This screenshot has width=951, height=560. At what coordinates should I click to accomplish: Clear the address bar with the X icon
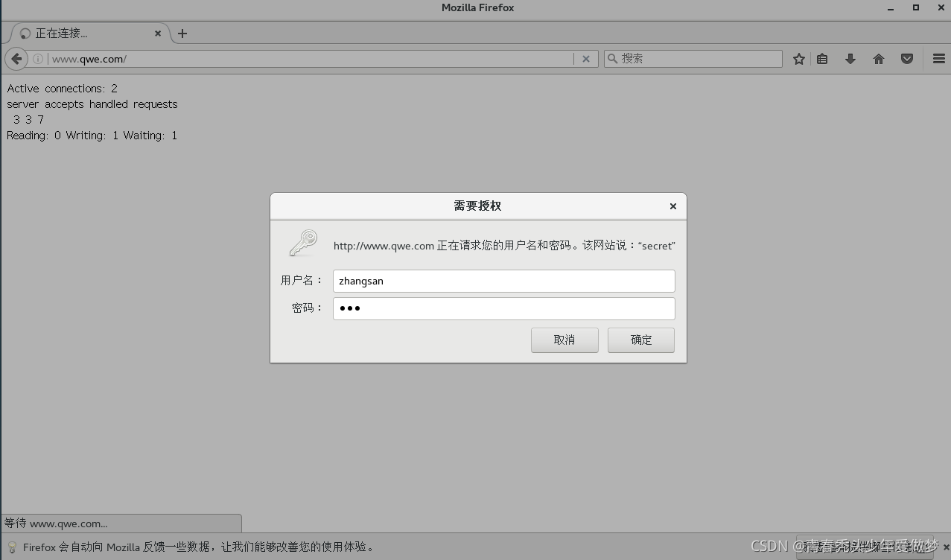click(x=586, y=58)
